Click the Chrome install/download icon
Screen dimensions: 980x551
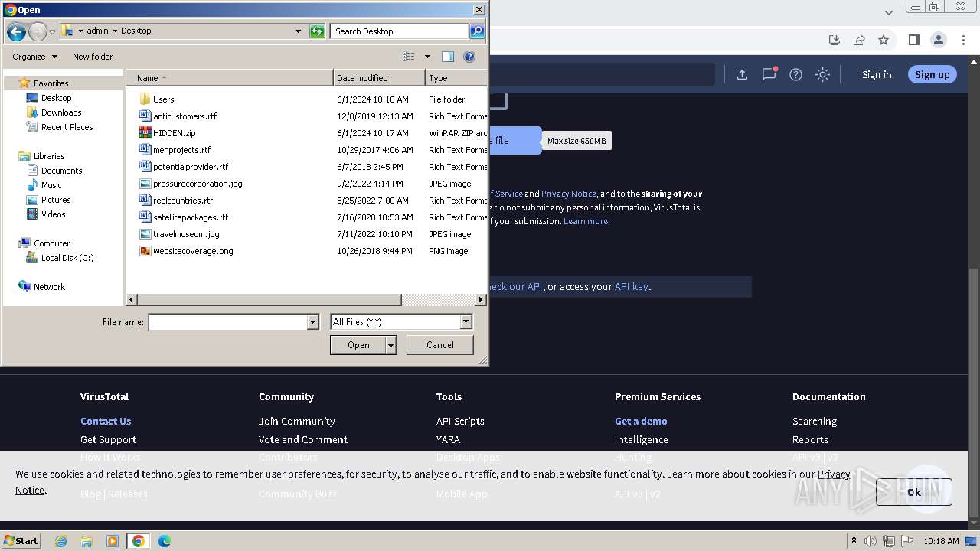point(835,40)
